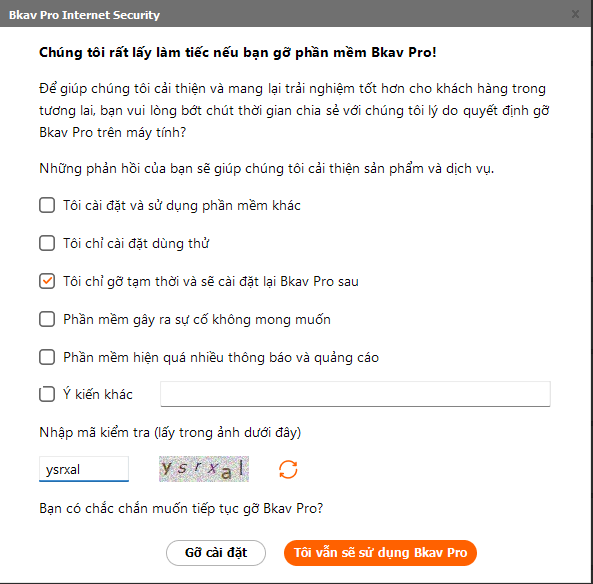Click the captcha code input containing 'ysrxal'
The image size is (593, 584).
tap(84, 469)
